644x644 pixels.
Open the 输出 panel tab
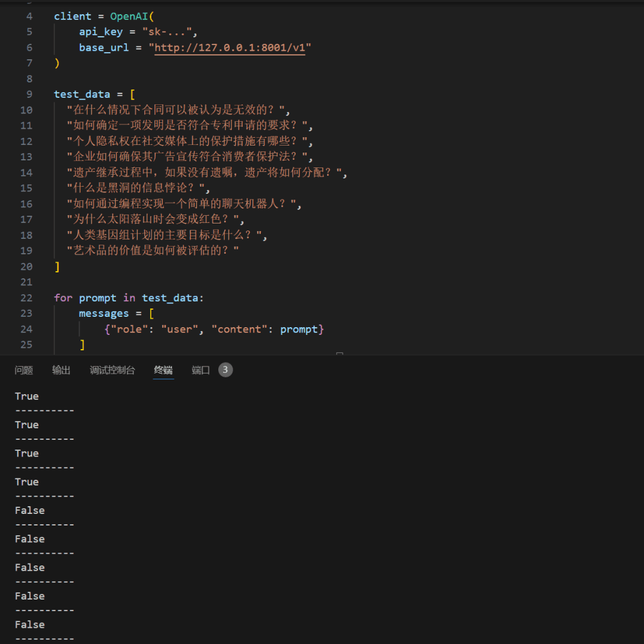point(61,370)
